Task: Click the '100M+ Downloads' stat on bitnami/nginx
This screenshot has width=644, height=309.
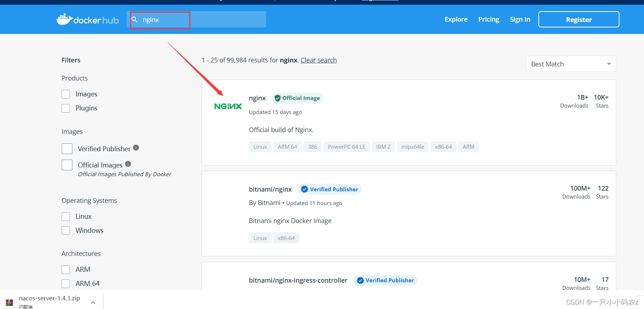Action: pos(577,192)
